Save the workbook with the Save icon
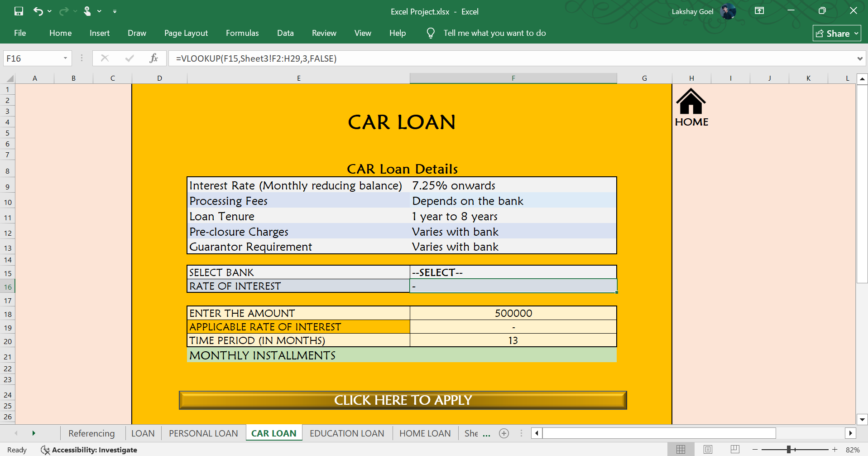This screenshot has height=456, width=868. pos(19,11)
